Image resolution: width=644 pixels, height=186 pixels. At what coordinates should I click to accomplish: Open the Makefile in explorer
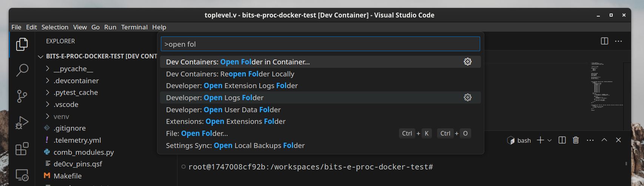point(68,176)
